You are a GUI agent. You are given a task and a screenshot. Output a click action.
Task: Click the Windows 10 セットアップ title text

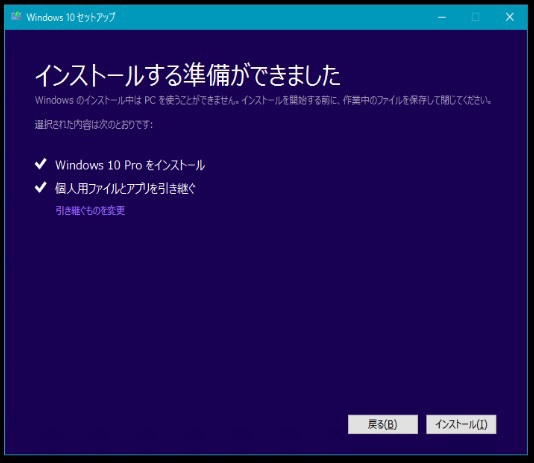click(71, 17)
